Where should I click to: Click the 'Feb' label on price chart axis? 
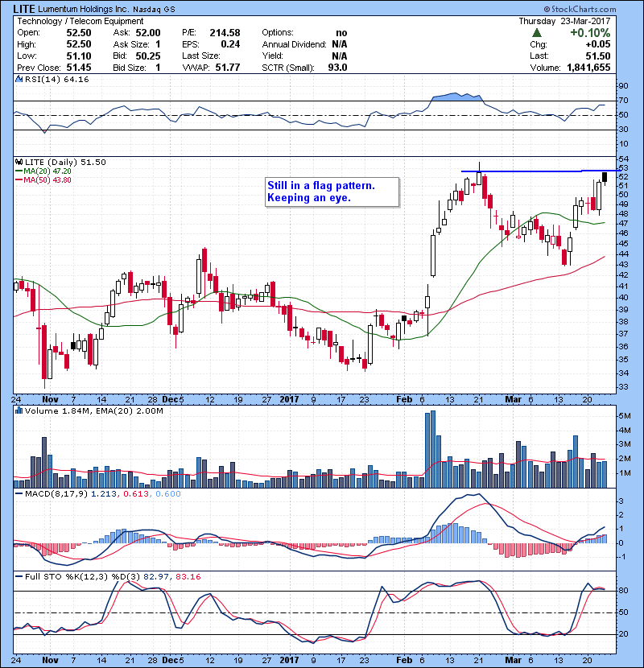coord(403,398)
